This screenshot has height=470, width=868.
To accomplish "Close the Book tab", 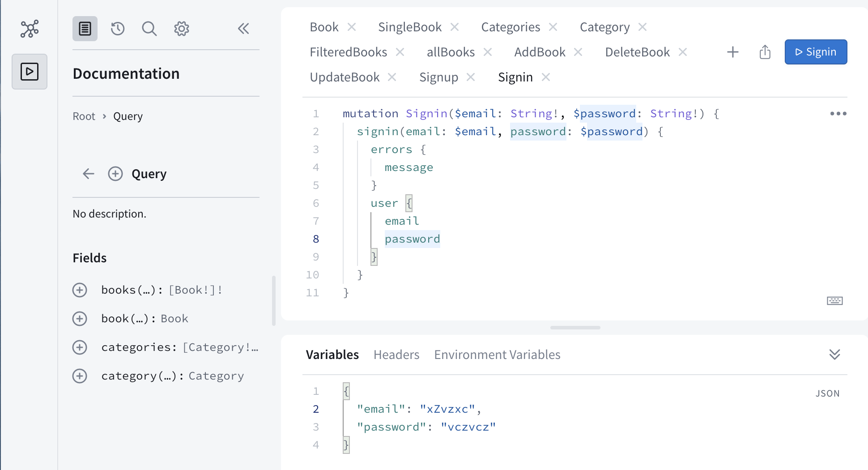I will tap(352, 27).
